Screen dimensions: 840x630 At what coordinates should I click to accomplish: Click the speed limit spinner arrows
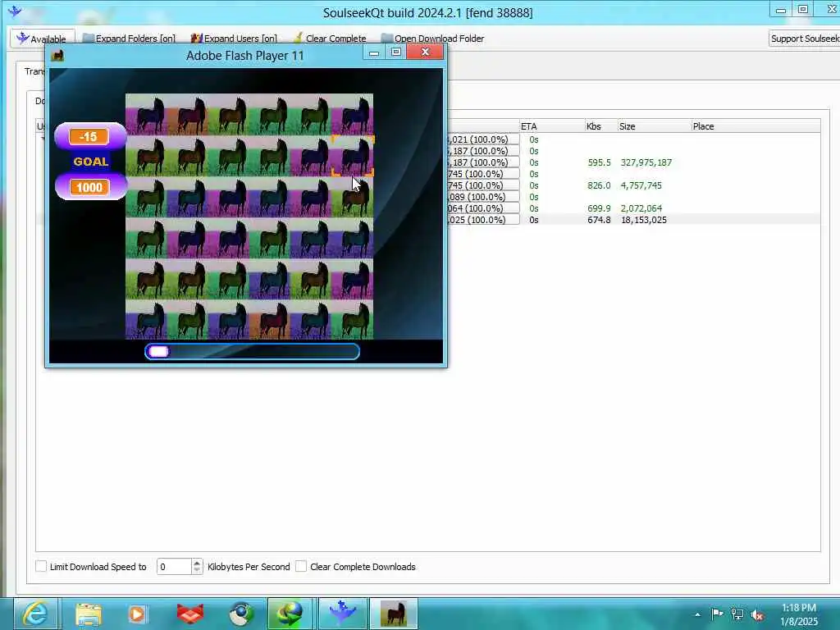197,566
